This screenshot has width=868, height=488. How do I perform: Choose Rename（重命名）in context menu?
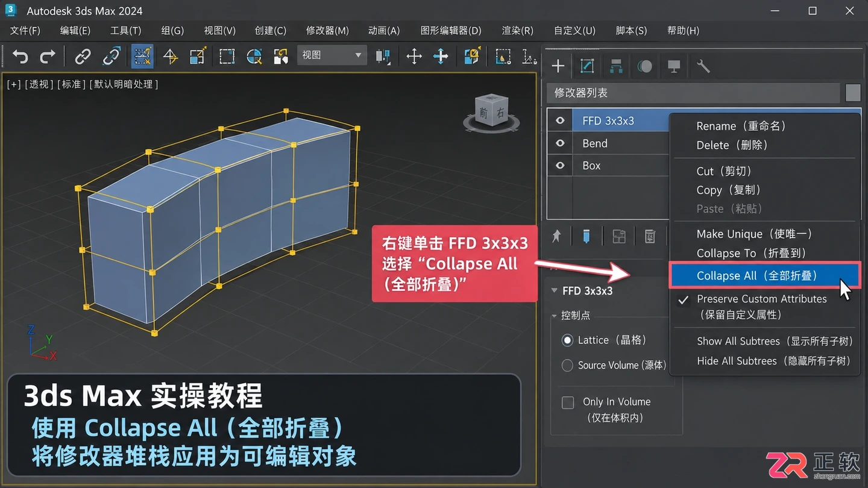764,126
